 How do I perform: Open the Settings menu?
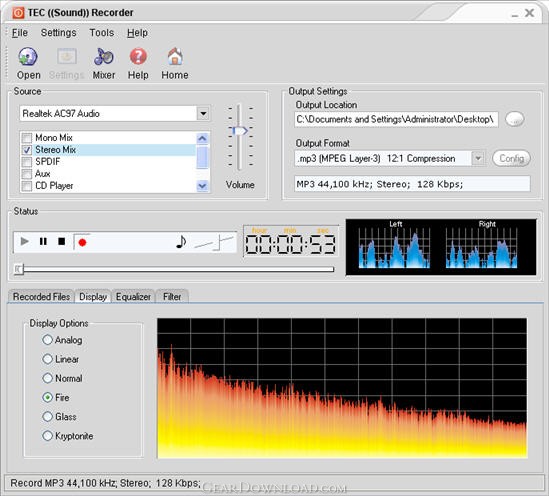click(58, 33)
